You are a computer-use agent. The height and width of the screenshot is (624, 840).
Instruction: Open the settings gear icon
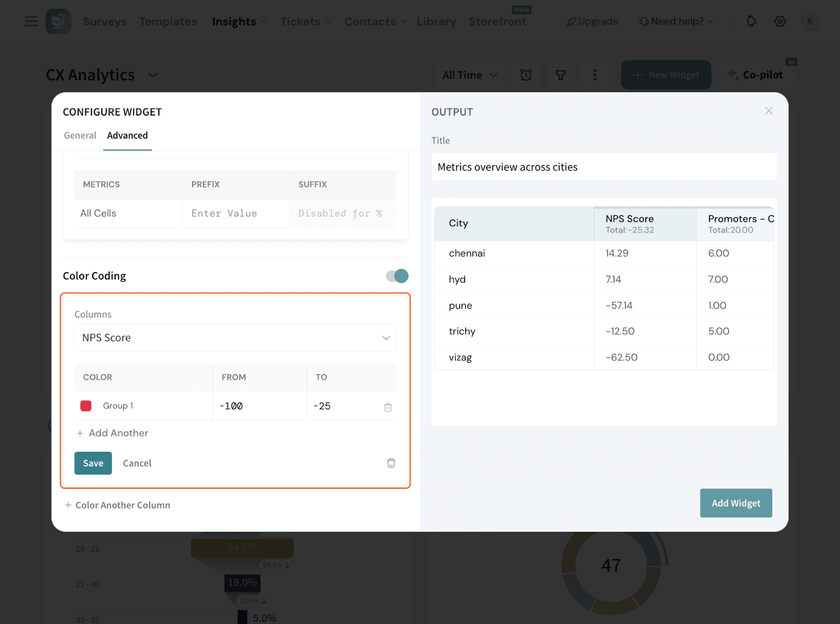pos(780,22)
